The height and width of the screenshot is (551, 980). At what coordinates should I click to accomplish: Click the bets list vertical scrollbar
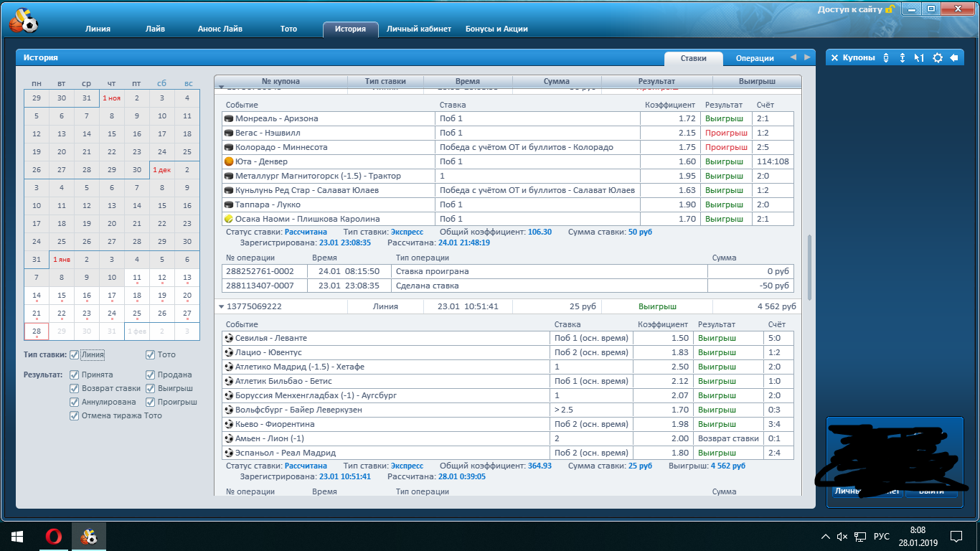click(810, 267)
